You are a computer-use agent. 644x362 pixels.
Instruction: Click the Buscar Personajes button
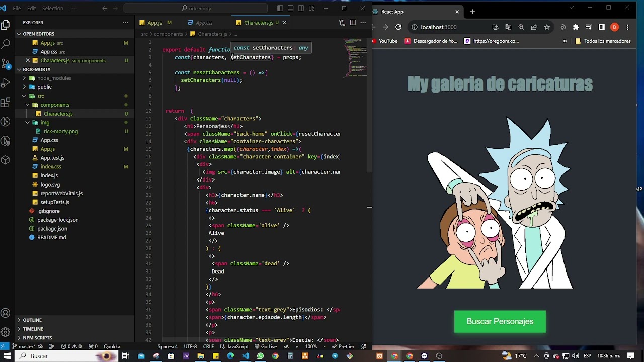[x=500, y=321]
